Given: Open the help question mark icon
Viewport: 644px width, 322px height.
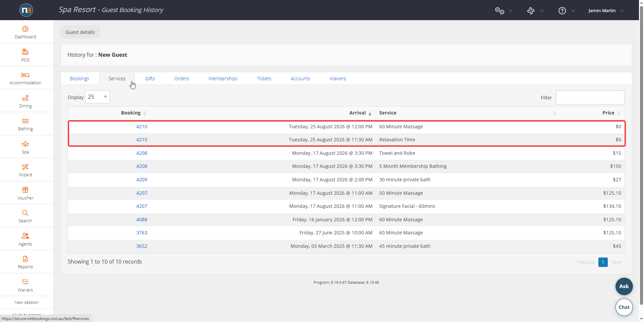Looking at the screenshot, I should (x=562, y=11).
